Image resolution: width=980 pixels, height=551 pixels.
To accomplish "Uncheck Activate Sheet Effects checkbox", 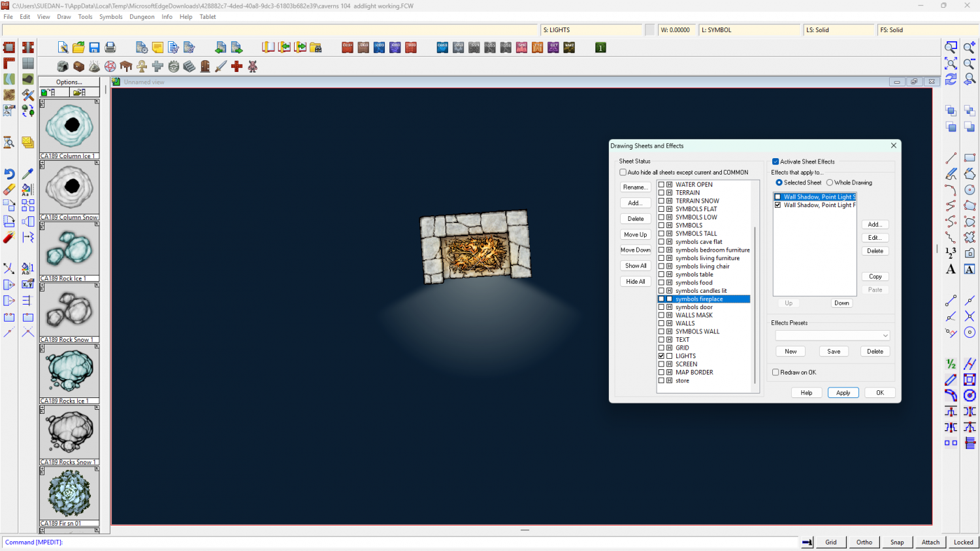I will pyautogui.click(x=776, y=161).
